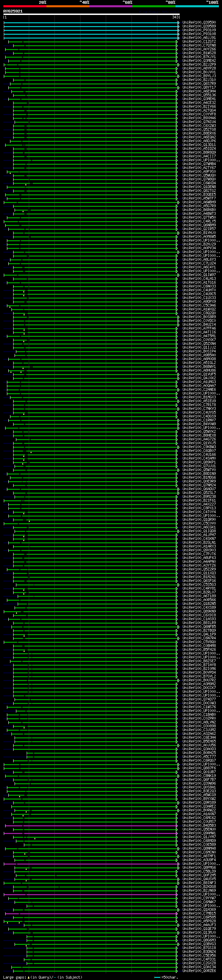
Task: Select hit UniRef100_A8YP28
Action: click(199, 68)
